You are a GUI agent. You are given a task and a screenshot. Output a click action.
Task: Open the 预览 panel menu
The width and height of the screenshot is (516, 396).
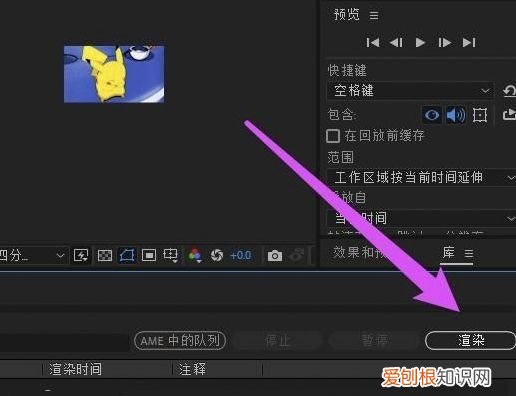[x=374, y=15]
